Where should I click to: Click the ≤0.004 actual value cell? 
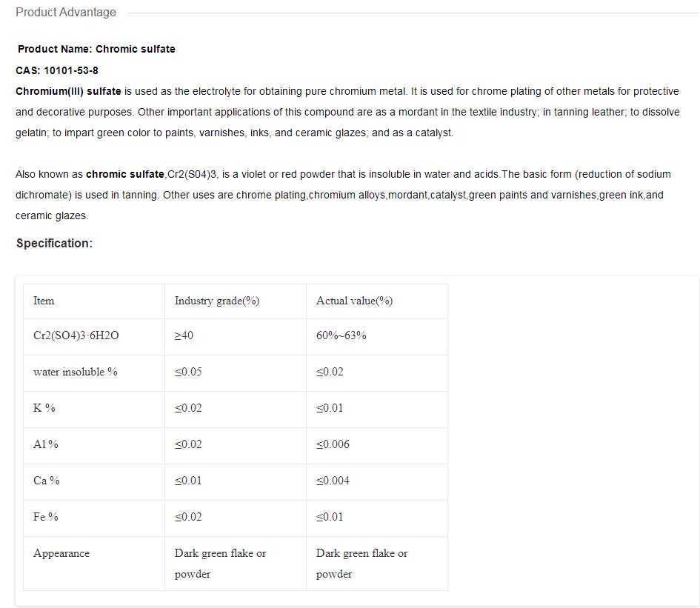tap(377, 481)
